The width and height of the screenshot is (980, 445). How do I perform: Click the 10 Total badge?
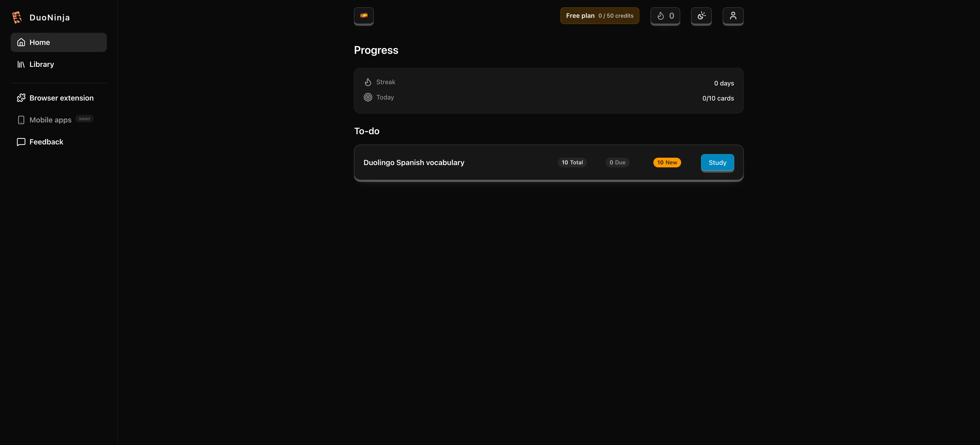point(572,162)
